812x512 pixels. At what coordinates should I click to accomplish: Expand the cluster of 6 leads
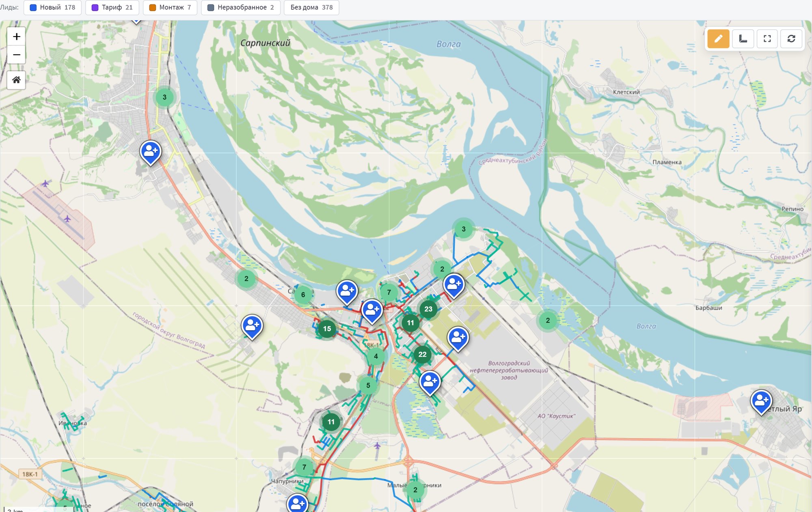303,295
